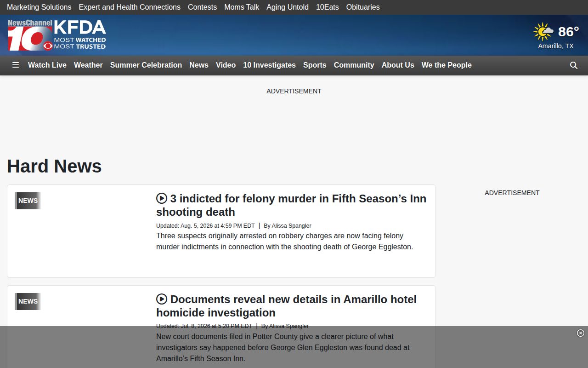Click the KFDA NewsChannel 10 logo

pyautogui.click(x=57, y=35)
